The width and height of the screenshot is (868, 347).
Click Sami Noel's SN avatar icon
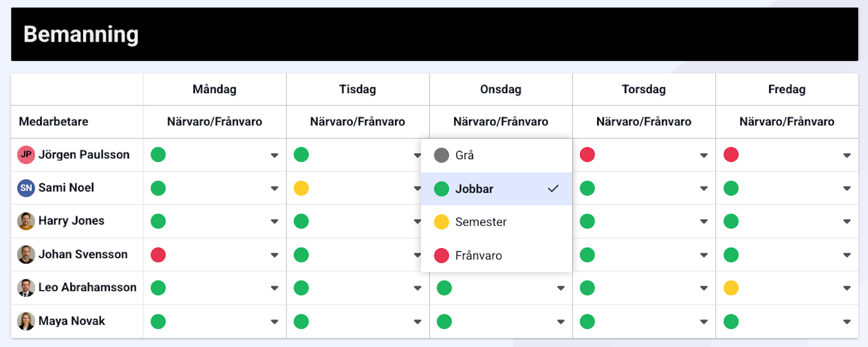[26, 188]
